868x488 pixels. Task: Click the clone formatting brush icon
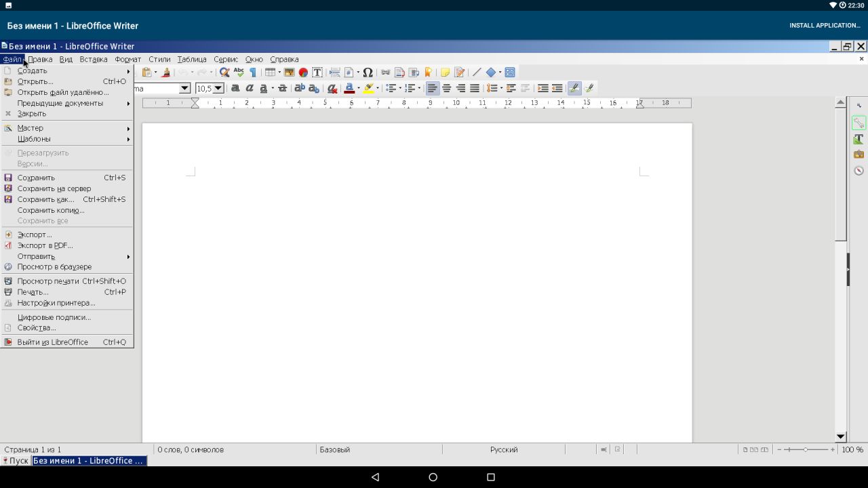click(165, 73)
